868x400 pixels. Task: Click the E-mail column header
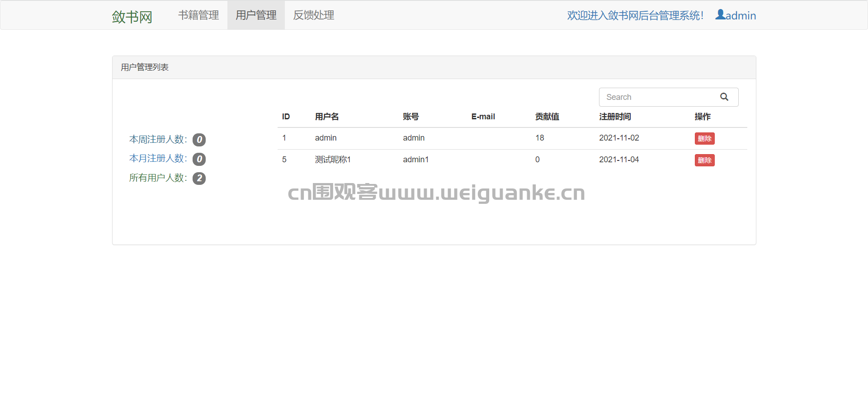click(483, 117)
